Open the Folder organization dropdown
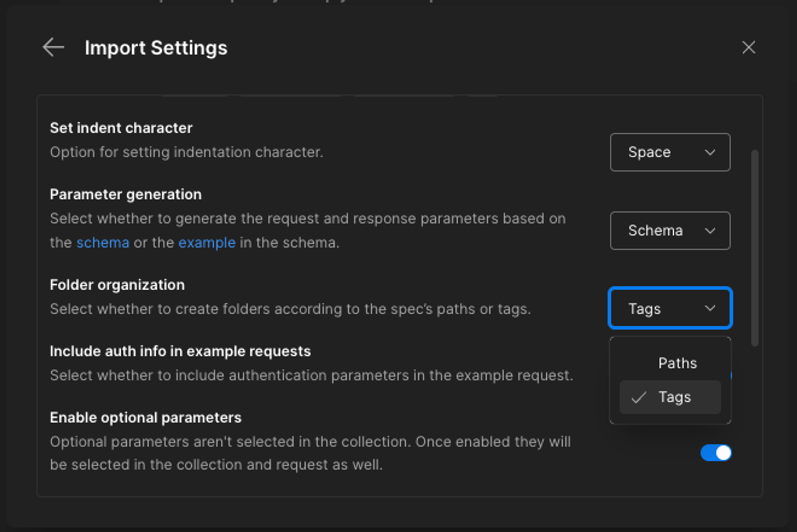 (670, 308)
